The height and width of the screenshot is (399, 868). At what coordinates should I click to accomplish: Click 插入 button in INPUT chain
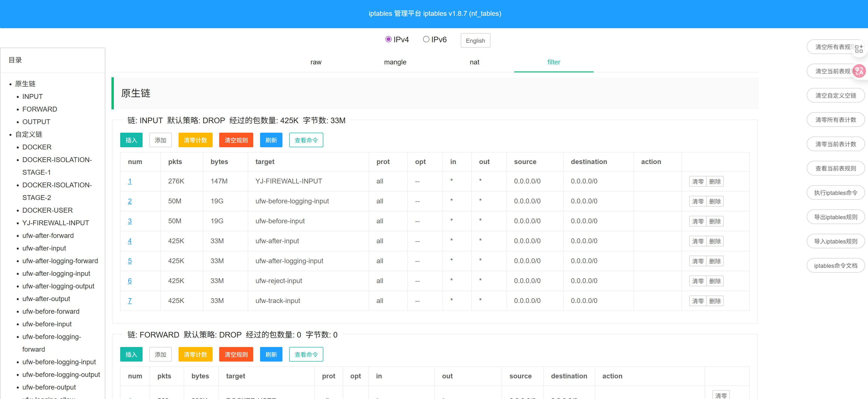click(131, 140)
